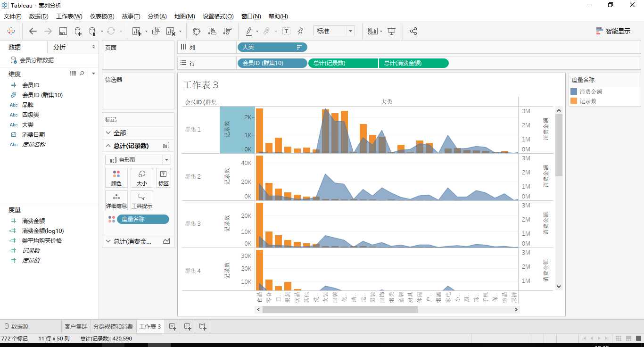Share workbook with others icon
Image resolution: width=644 pixels, height=347 pixels.
coord(413,31)
